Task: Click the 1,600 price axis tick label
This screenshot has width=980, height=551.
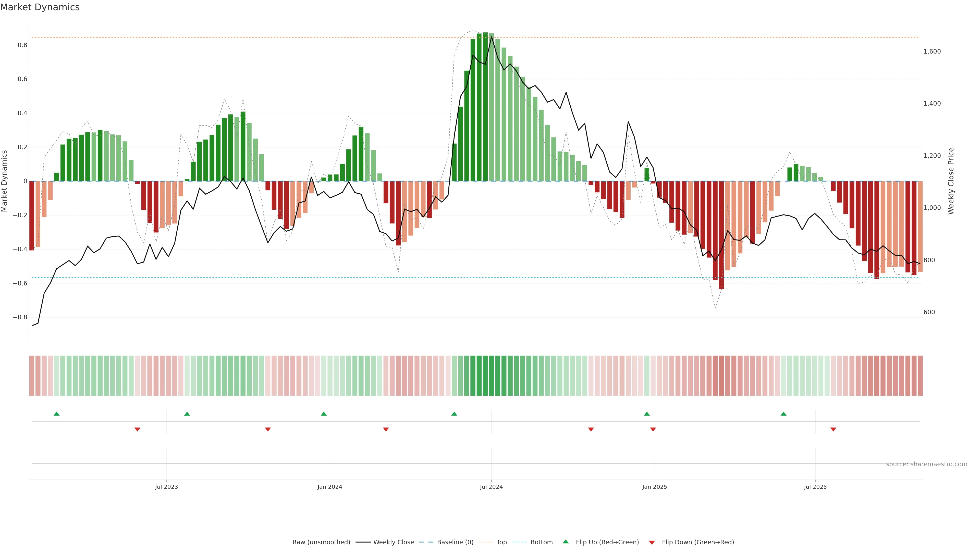Action: 932,51
